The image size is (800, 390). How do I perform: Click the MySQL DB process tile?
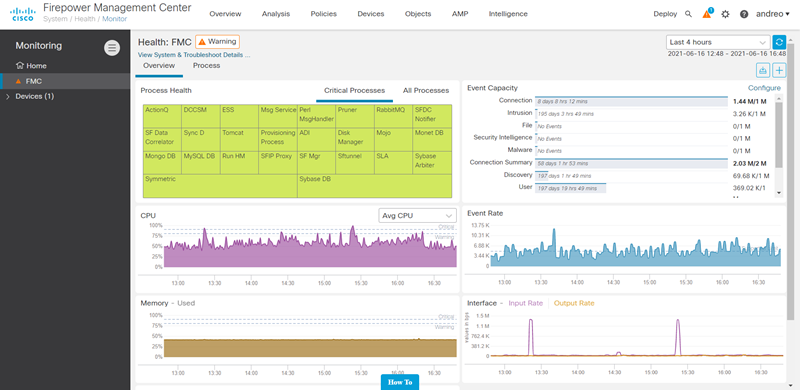click(201, 163)
